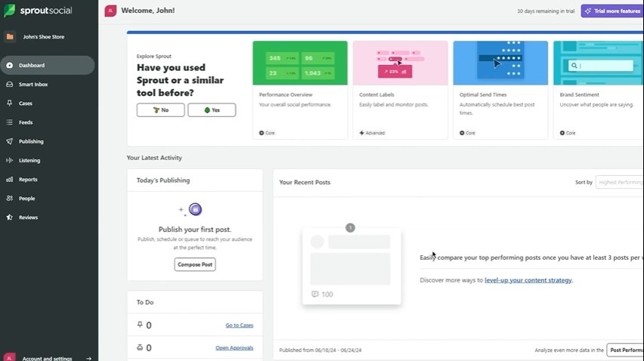Screen dimensions: 644x361
Task: Click the 'Optimal Send Times' card title
Action: 483,94
